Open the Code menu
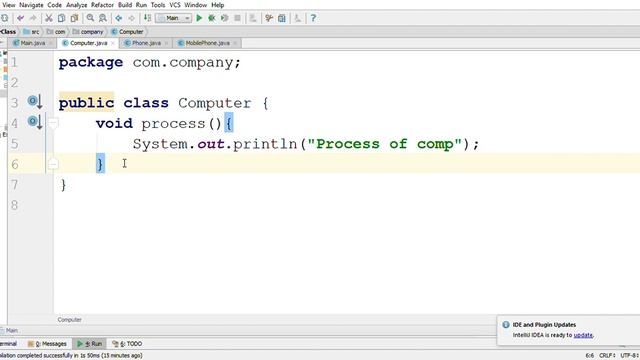The image size is (640, 360). 54,5
